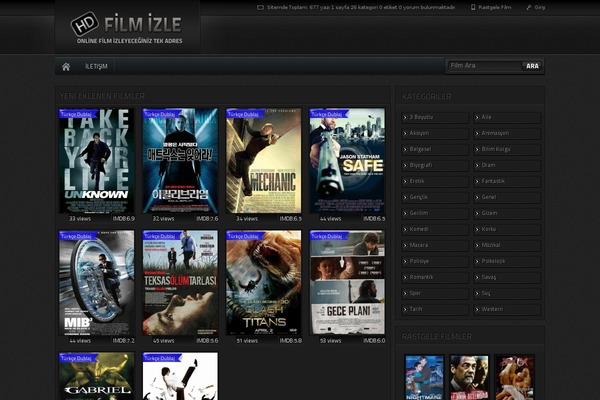Image resolution: width=600 pixels, height=400 pixels.
Task: Select the Aksiyon category
Action: click(435, 133)
